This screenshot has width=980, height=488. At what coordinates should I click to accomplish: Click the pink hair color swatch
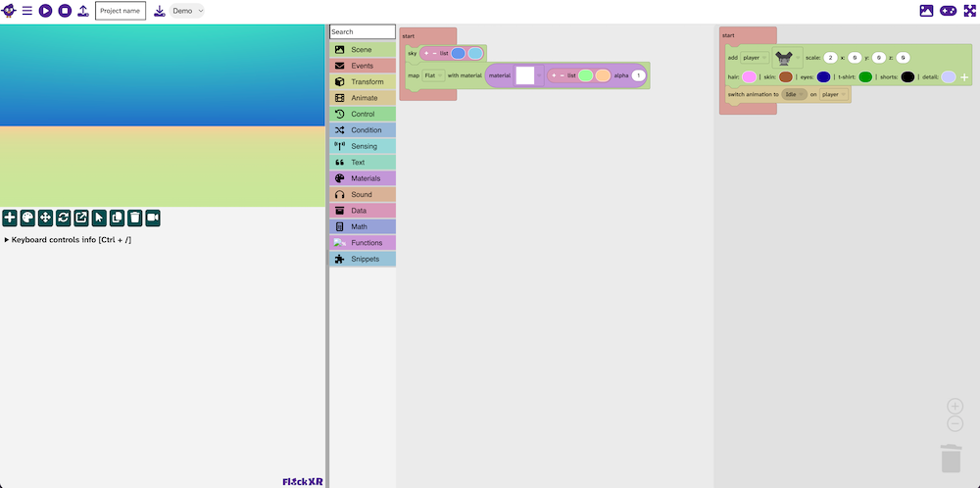pyautogui.click(x=750, y=76)
